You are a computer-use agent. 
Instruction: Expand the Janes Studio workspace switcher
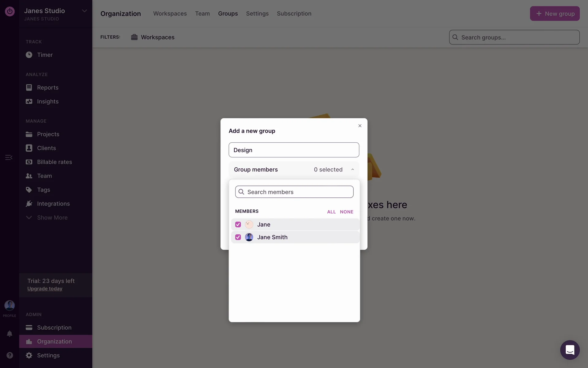84,11
